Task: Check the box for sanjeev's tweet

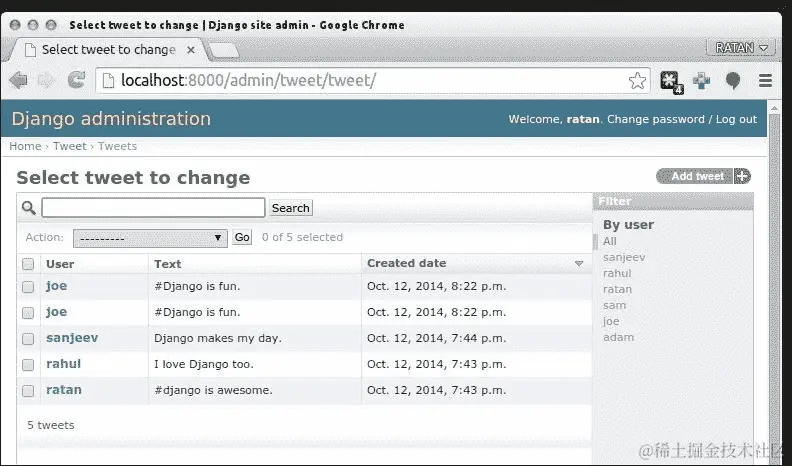Action: point(28,339)
